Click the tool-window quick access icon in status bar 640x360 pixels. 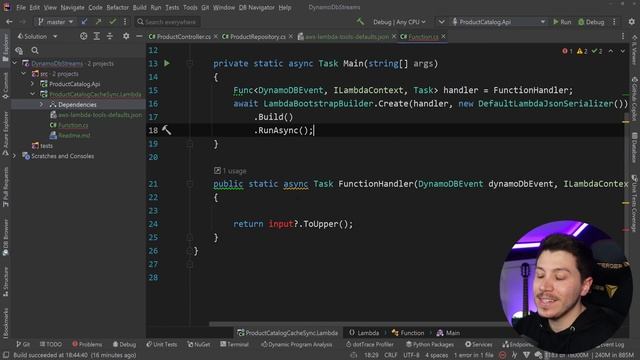point(6,355)
